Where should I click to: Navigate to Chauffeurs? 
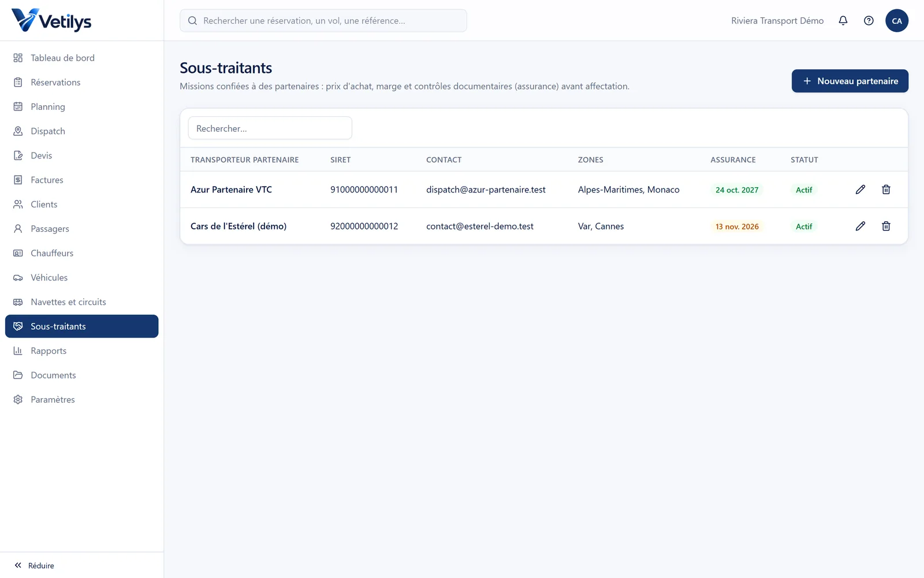tap(81, 253)
